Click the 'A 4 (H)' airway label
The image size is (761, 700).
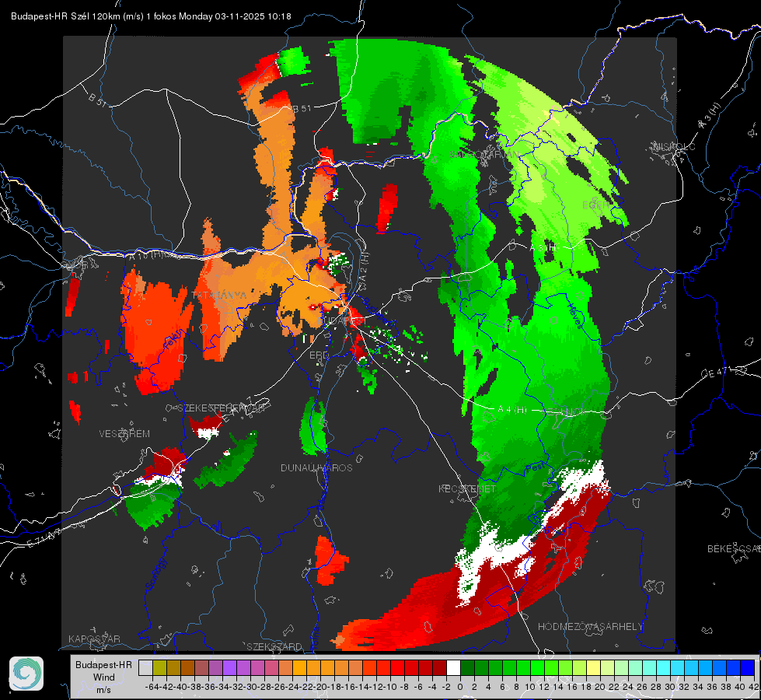512,410
